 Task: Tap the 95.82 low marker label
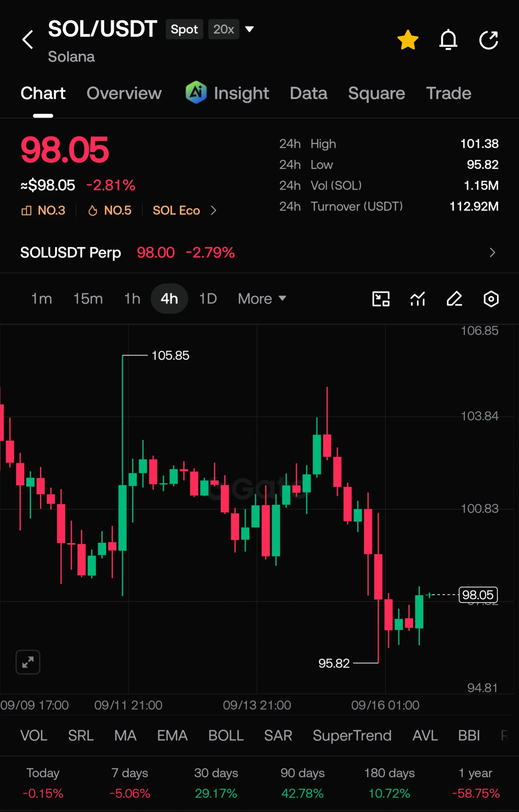pyautogui.click(x=334, y=663)
